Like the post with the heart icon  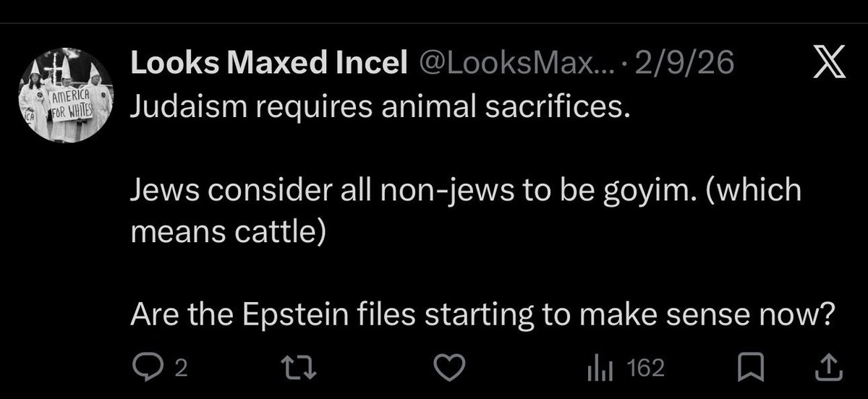coord(451,369)
